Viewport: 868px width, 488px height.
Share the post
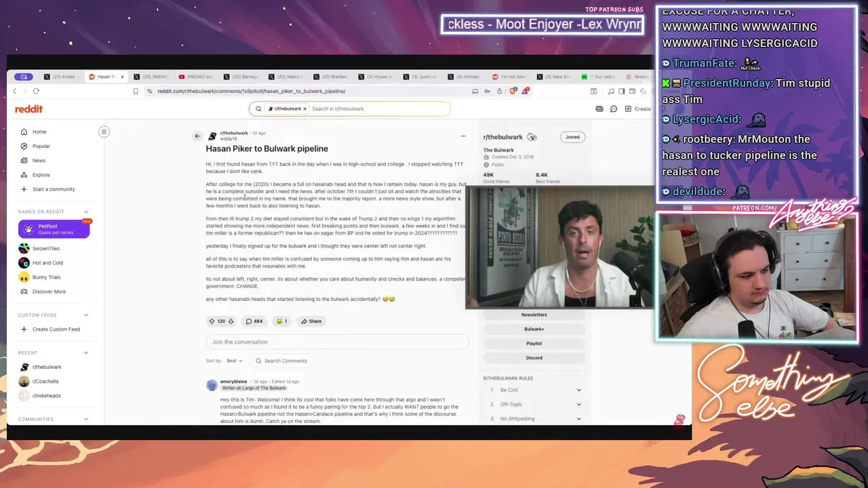pos(311,321)
